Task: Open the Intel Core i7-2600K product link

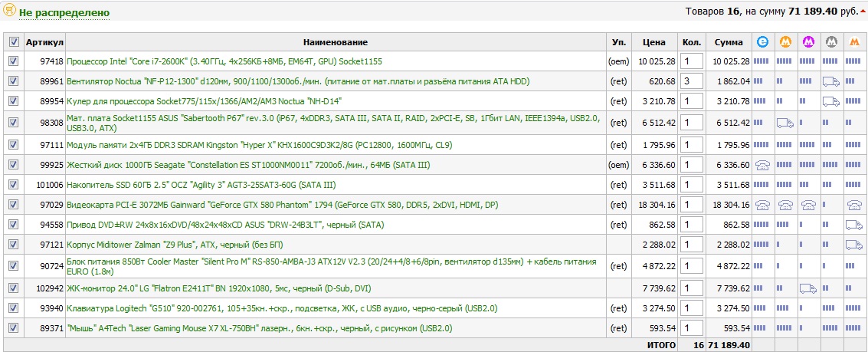Action: point(224,61)
